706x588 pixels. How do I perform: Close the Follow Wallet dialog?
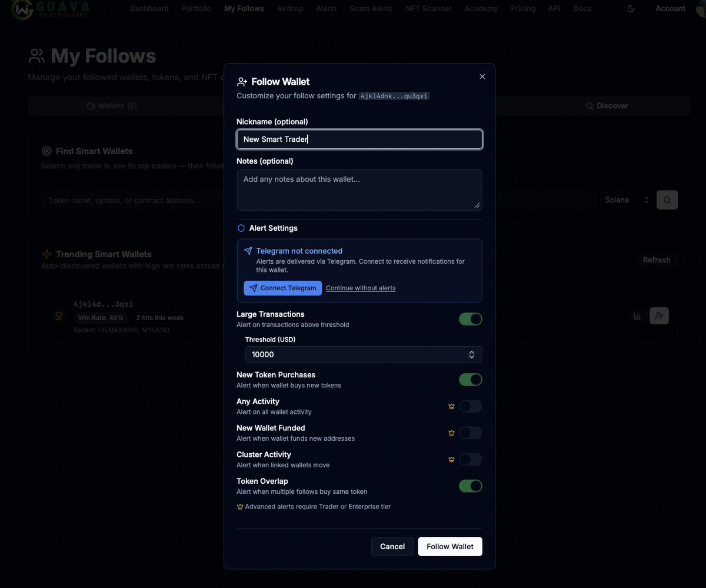(x=482, y=77)
